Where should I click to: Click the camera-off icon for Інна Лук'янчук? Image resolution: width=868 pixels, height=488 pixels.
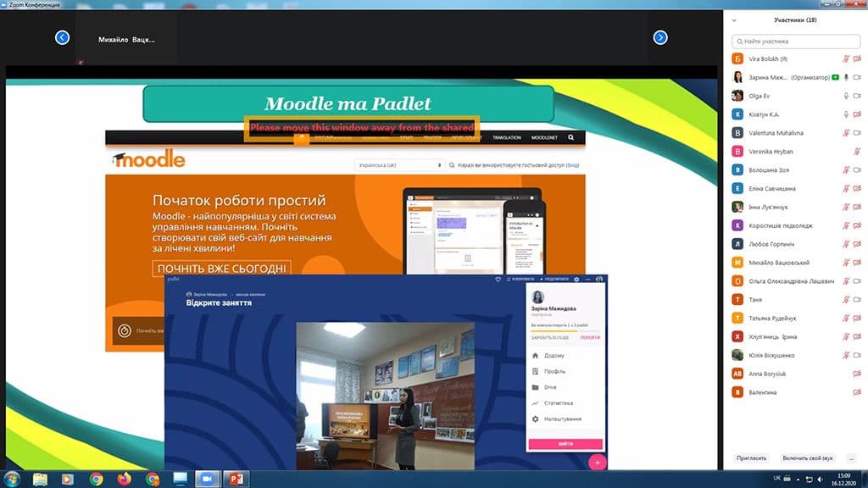[857, 207]
